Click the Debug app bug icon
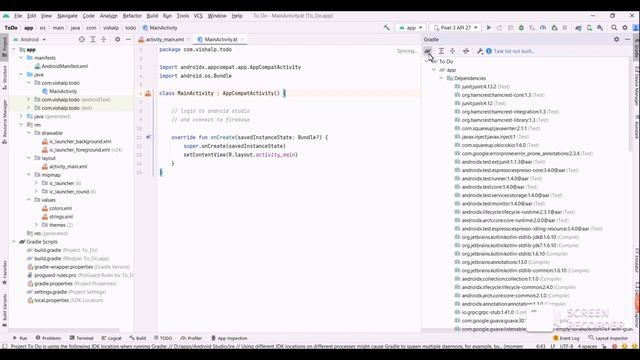Viewport: 640px width, 360px height. (521, 28)
